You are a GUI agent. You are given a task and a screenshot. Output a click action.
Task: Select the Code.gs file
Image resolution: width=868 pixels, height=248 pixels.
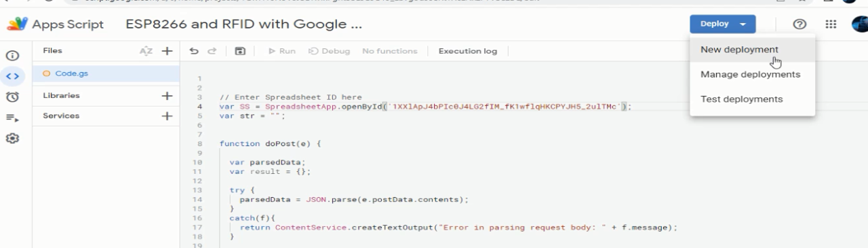[106, 73]
